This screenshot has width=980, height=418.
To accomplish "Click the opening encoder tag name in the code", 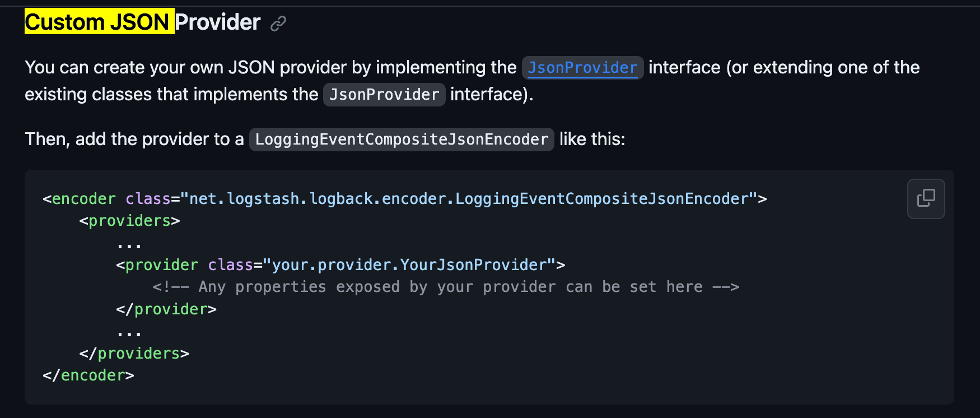I will 83,199.
